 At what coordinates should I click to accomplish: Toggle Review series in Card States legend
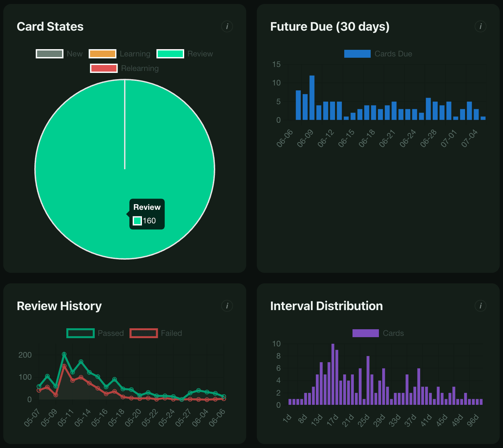185,54
